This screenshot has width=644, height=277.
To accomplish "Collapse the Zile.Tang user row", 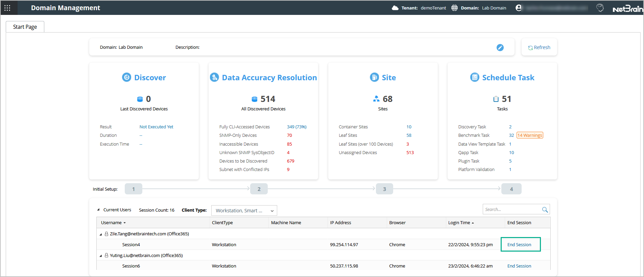I will pos(101,234).
